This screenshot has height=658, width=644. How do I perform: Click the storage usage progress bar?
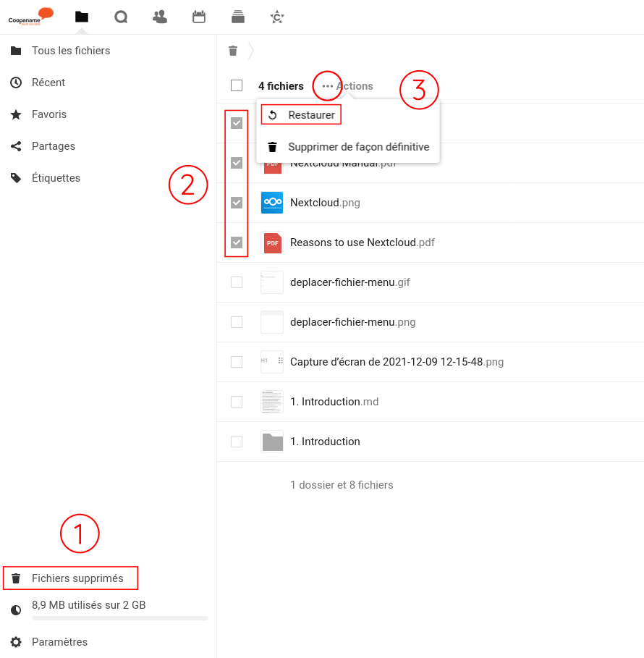[119, 618]
